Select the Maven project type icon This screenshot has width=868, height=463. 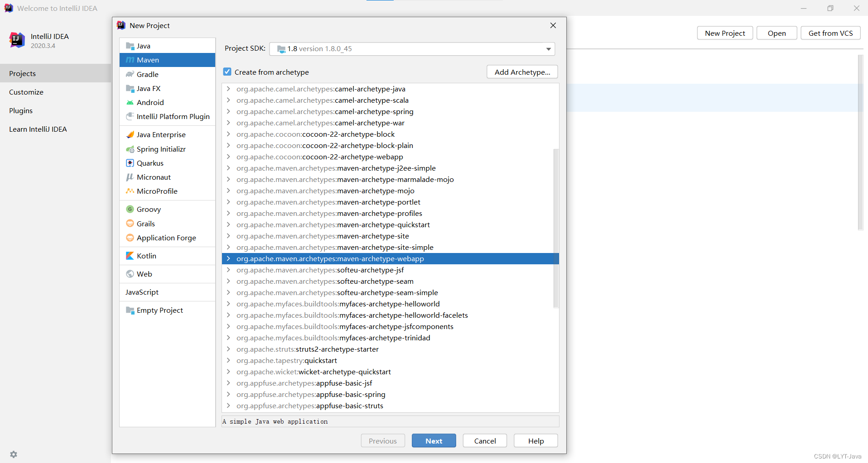click(130, 60)
